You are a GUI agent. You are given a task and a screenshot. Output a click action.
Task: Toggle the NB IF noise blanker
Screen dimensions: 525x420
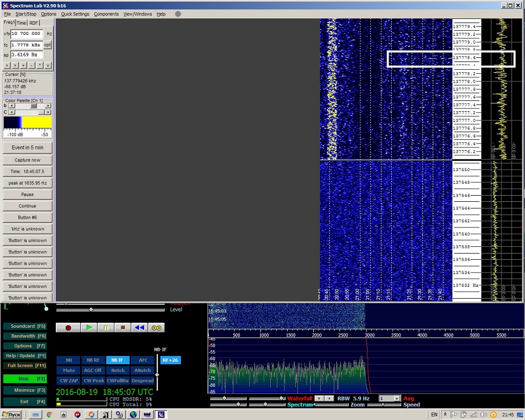(118, 360)
